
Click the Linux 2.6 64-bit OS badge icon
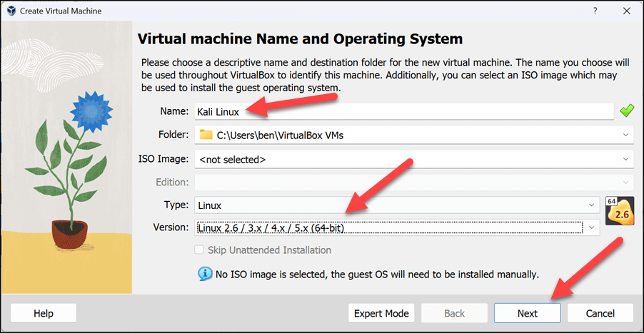[619, 211]
